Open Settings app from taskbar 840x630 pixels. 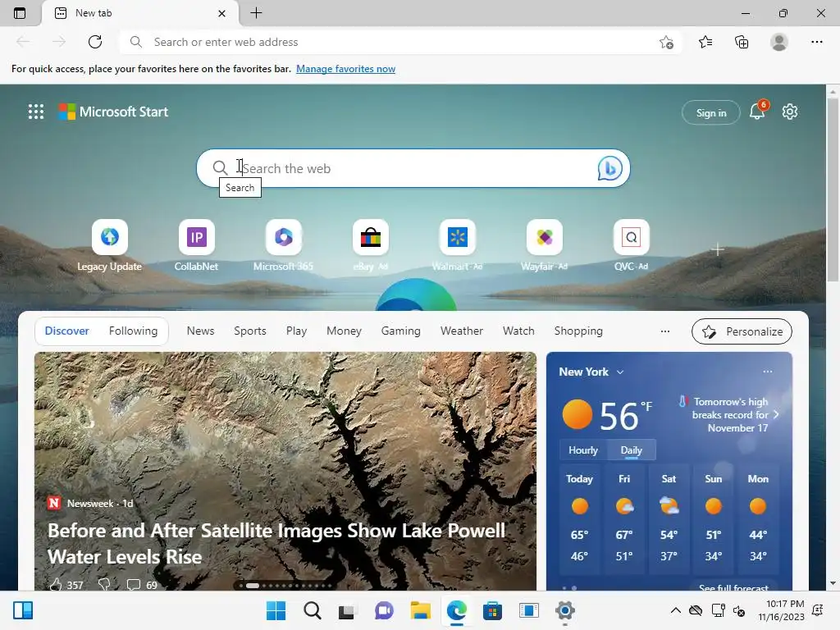564,610
